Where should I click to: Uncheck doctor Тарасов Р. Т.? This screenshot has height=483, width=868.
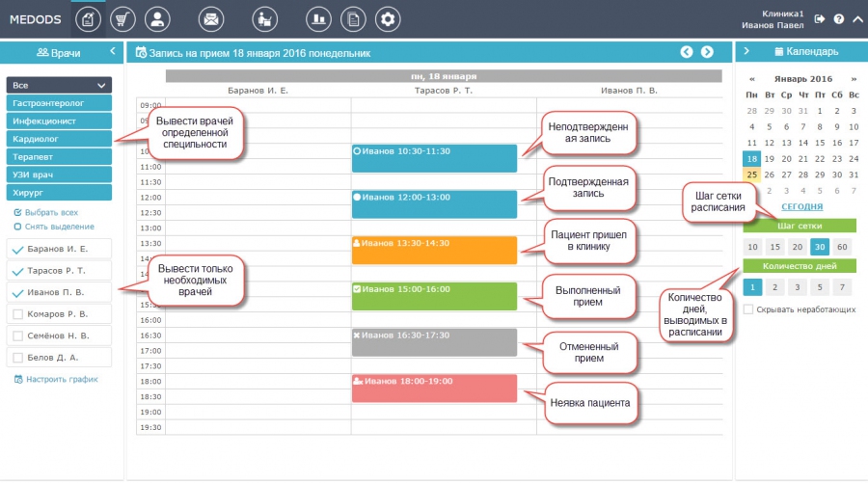(17, 271)
